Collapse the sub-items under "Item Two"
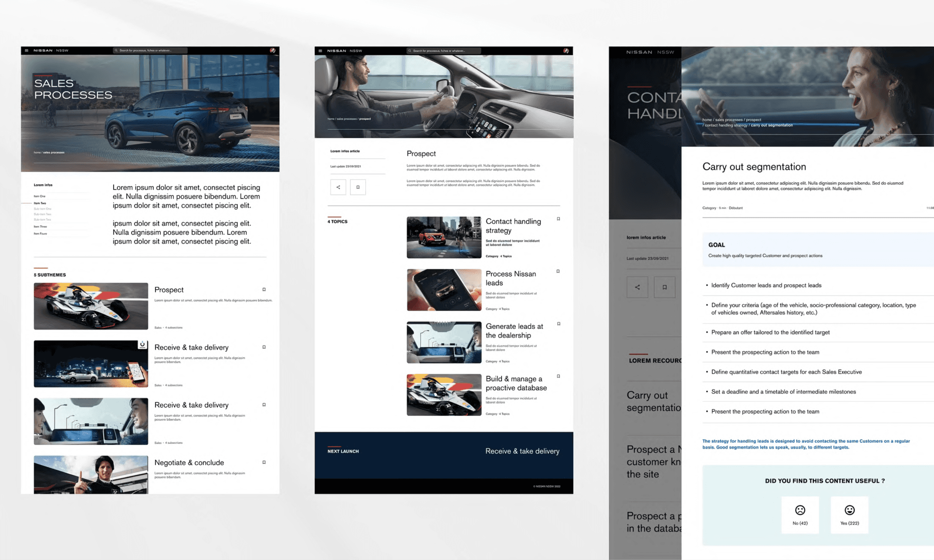The height and width of the screenshot is (560, 934). point(39,203)
